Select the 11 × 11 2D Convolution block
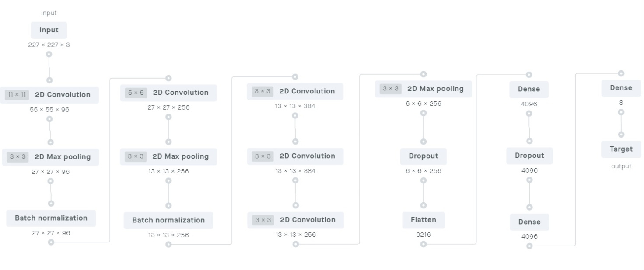Screen dimensions: 644x270 click(50, 95)
